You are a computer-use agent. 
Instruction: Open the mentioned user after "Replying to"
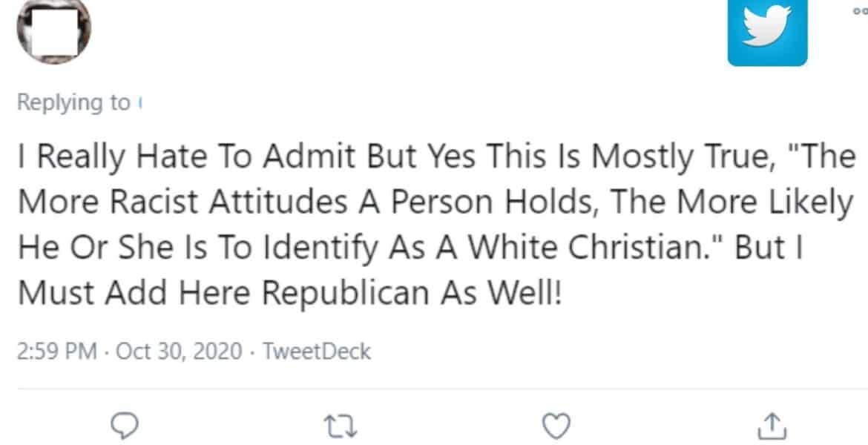click(140, 103)
